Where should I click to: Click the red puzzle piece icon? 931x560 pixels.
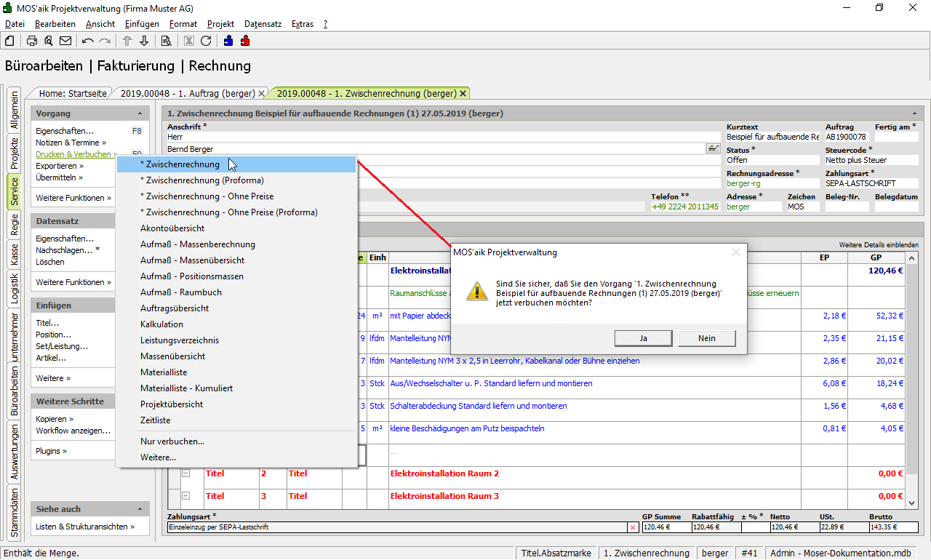(245, 41)
